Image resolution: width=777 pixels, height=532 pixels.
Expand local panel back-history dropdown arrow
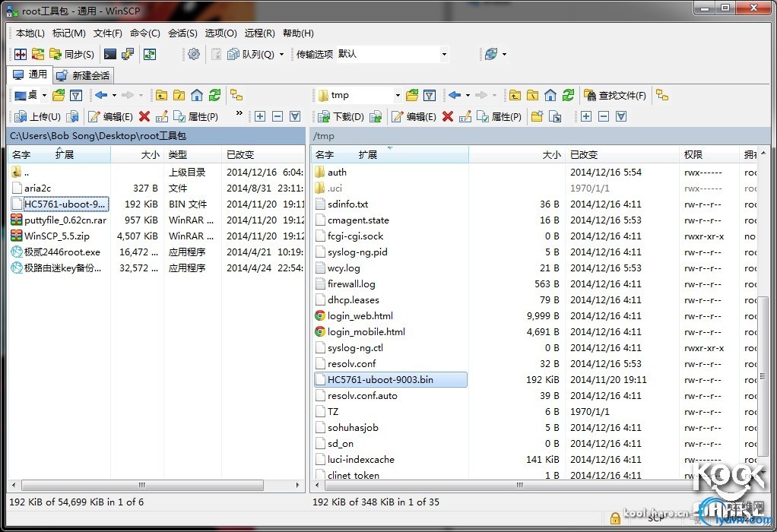click(115, 95)
